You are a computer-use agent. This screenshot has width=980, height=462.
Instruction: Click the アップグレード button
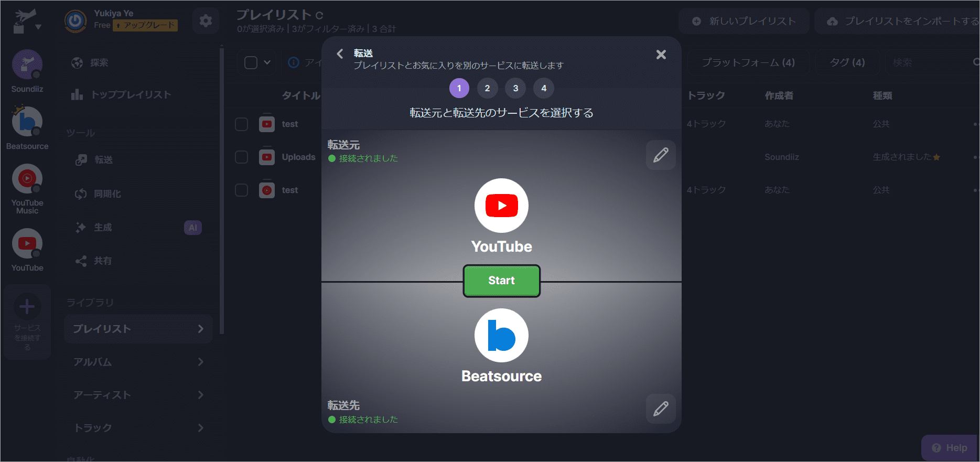click(145, 25)
